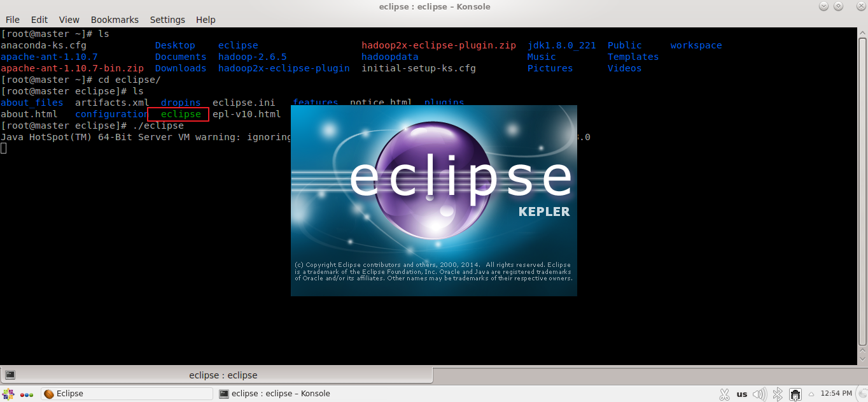Click 'Downloads' directory in terminal listing
The height and width of the screenshot is (402, 868).
coord(181,68)
